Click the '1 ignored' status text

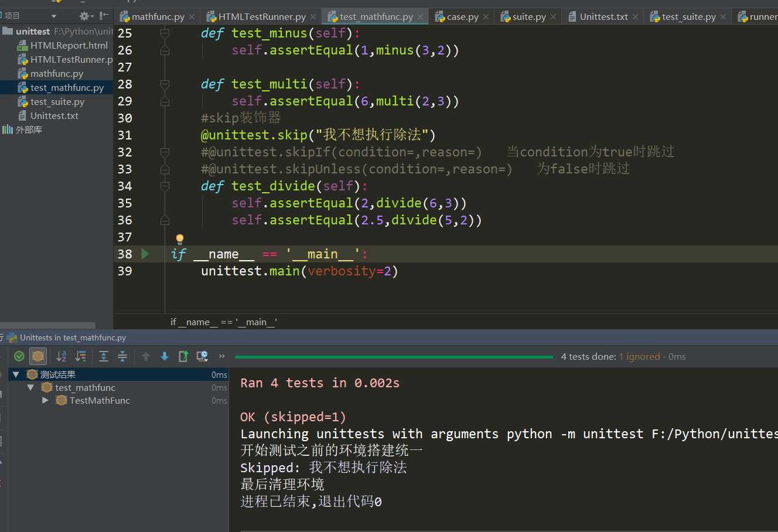click(640, 356)
